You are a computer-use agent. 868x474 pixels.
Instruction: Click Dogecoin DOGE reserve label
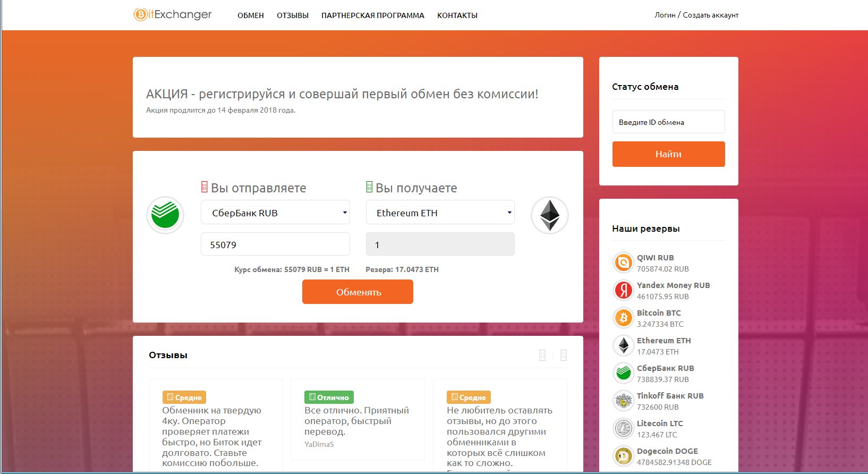(x=667, y=451)
